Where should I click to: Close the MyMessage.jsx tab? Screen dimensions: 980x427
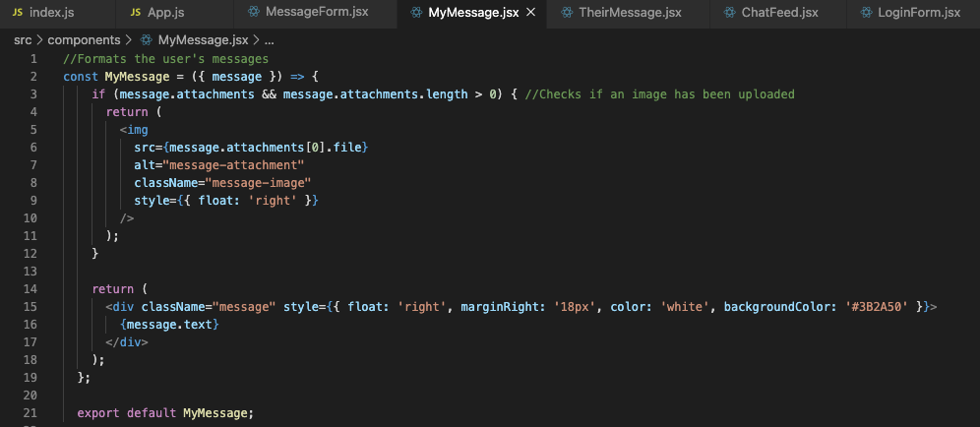531,13
